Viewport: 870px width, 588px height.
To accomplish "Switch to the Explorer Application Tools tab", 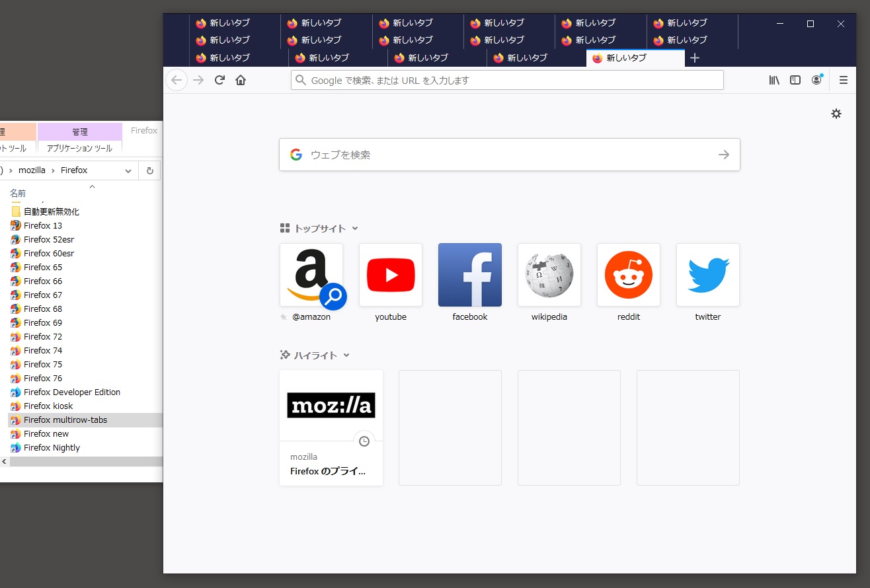I will tap(79, 149).
